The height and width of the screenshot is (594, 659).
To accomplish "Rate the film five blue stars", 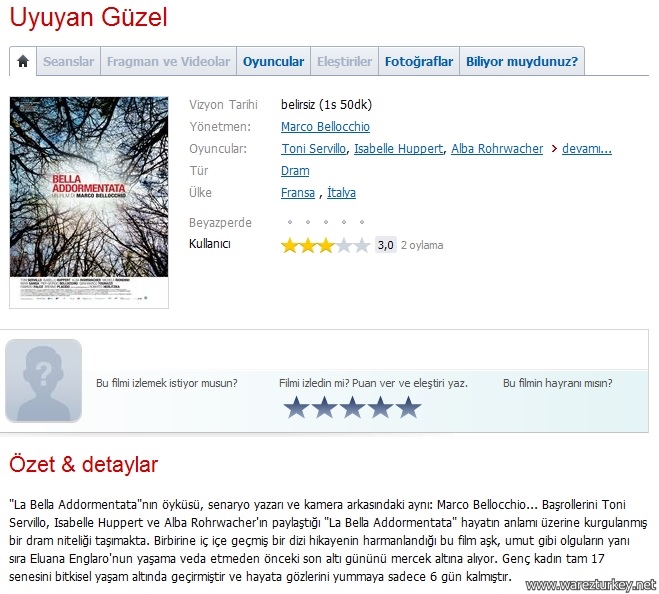I will pyautogui.click(x=408, y=407).
